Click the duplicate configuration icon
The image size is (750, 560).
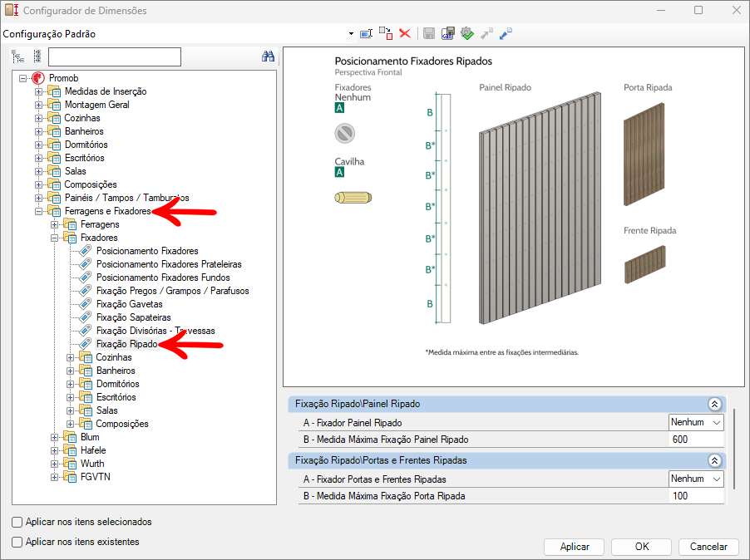pyautogui.click(x=386, y=33)
